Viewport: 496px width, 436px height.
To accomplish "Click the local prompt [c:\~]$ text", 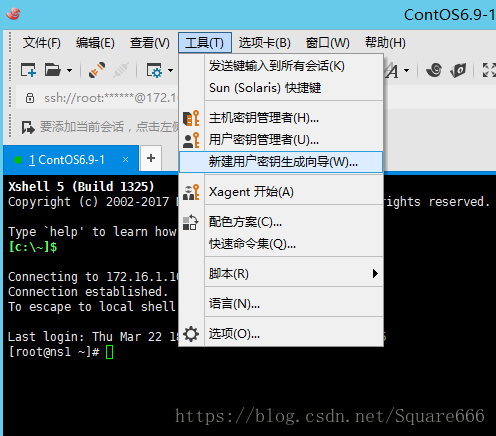I will tap(33, 247).
